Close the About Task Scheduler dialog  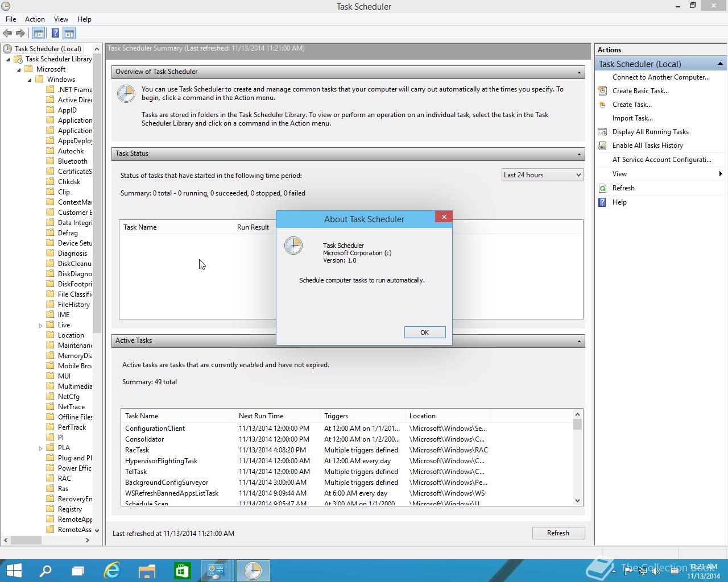pyautogui.click(x=444, y=217)
